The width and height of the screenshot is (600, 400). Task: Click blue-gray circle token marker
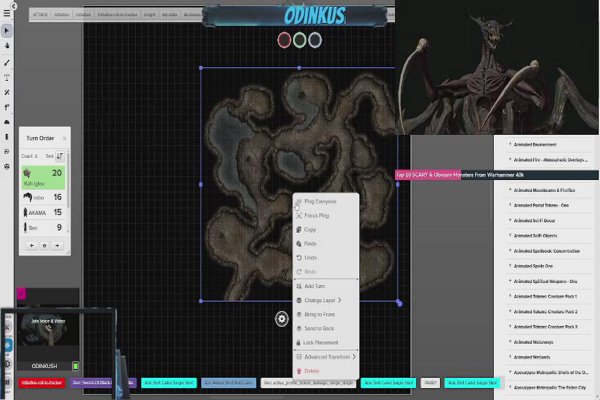tap(315, 40)
